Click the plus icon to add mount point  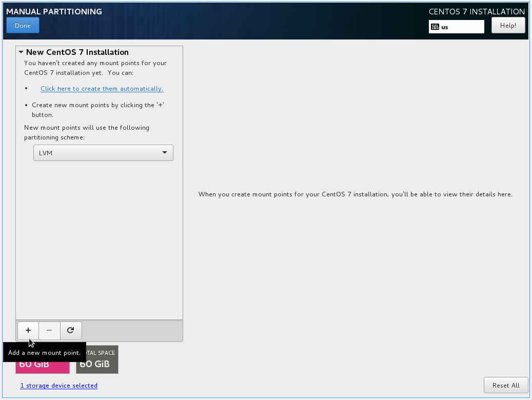coord(28,331)
